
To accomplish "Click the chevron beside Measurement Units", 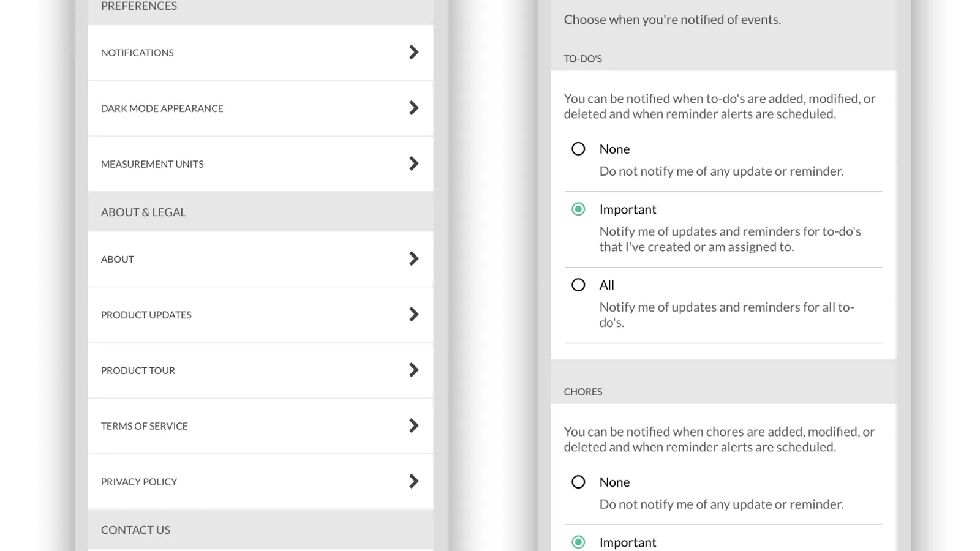I will pos(414,163).
